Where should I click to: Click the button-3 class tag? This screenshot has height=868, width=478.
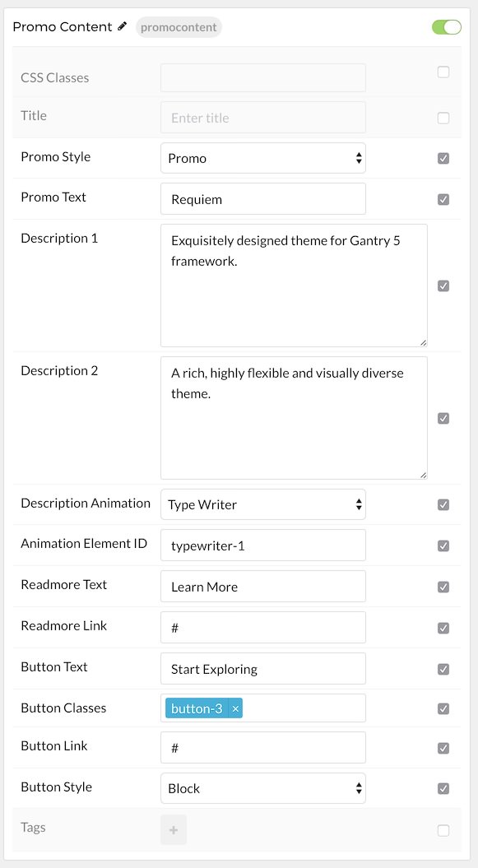(x=197, y=708)
